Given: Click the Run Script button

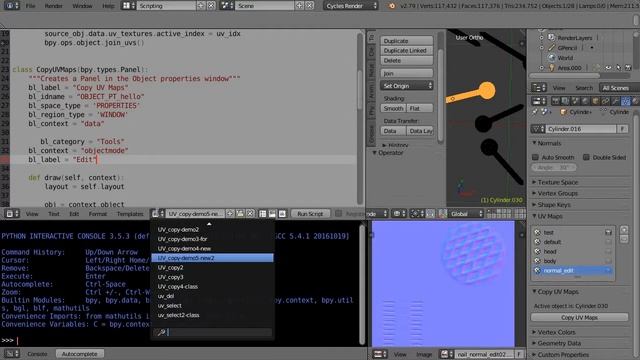Looking at the screenshot, I should click(310, 213).
